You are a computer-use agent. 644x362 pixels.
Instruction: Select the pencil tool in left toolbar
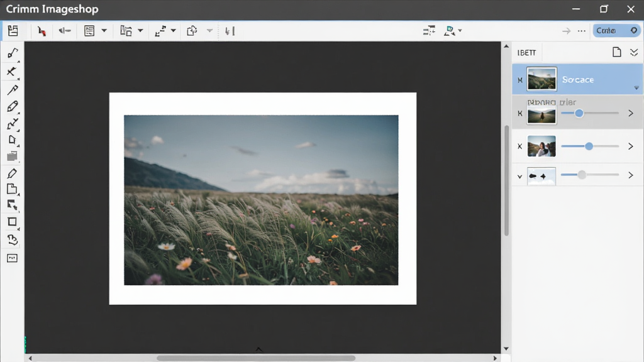pos(13,107)
